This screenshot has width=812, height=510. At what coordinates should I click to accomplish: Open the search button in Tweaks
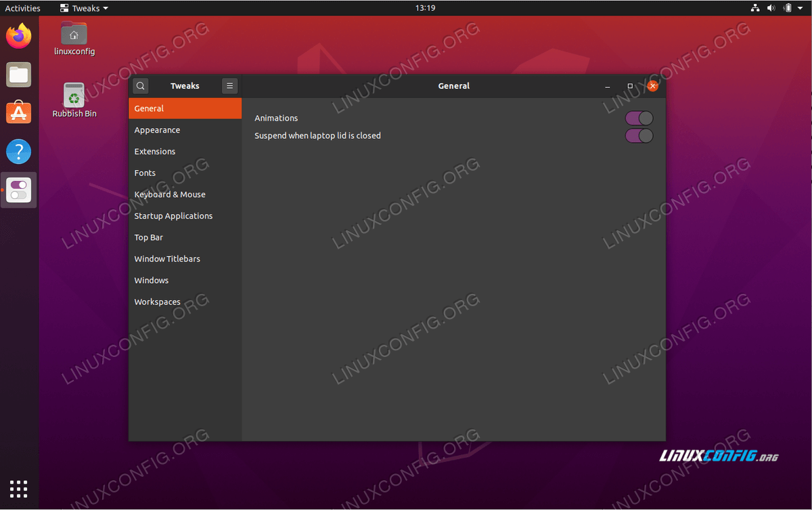pos(141,86)
